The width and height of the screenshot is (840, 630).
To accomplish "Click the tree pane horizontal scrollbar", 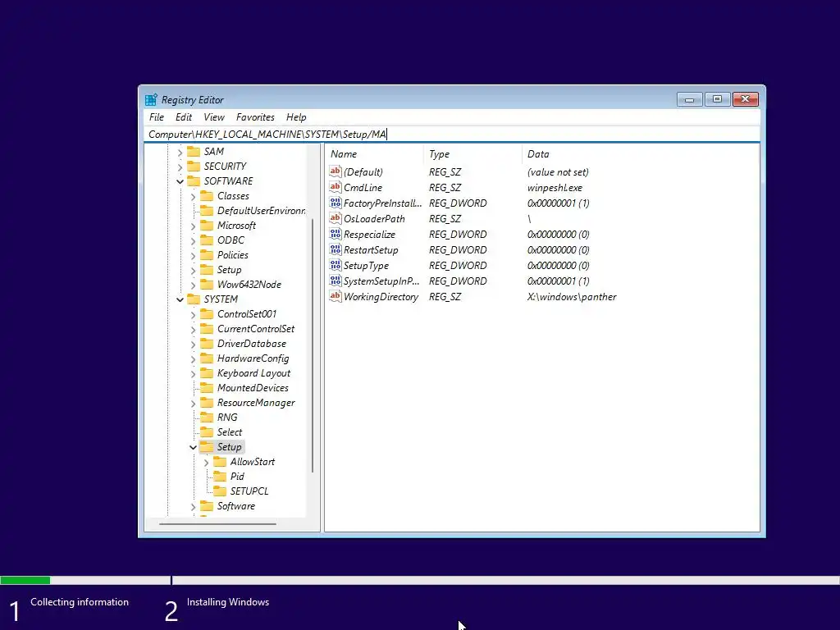I will coord(217,524).
